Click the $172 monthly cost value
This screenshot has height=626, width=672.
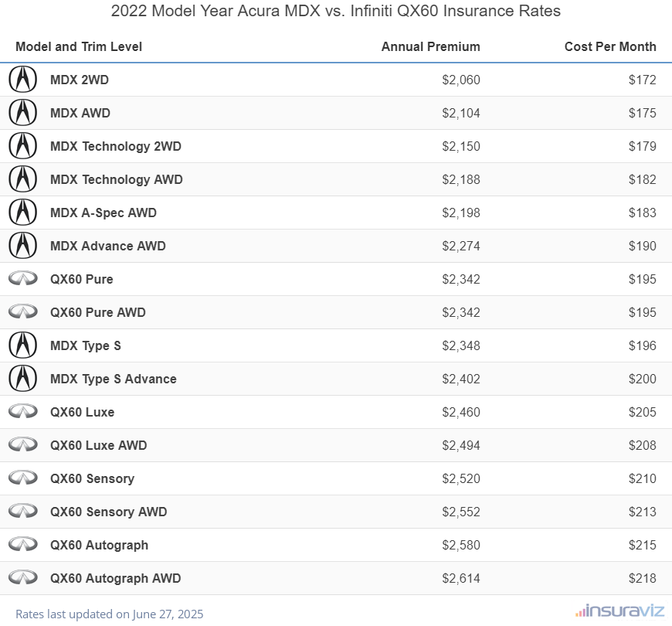(643, 80)
